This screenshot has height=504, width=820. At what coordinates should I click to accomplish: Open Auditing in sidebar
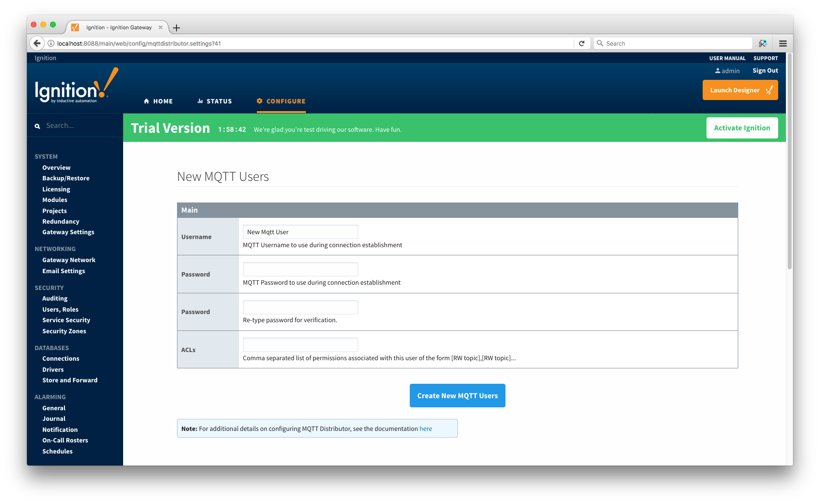pyautogui.click(x=55, y=298)
